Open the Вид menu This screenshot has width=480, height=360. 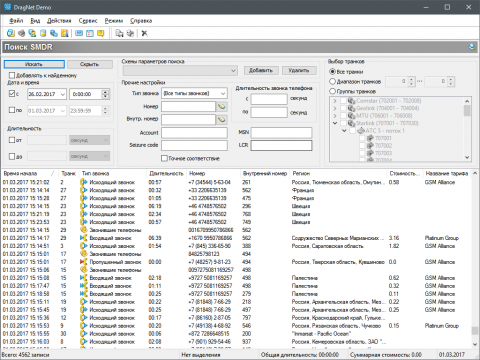click(35, 21)
